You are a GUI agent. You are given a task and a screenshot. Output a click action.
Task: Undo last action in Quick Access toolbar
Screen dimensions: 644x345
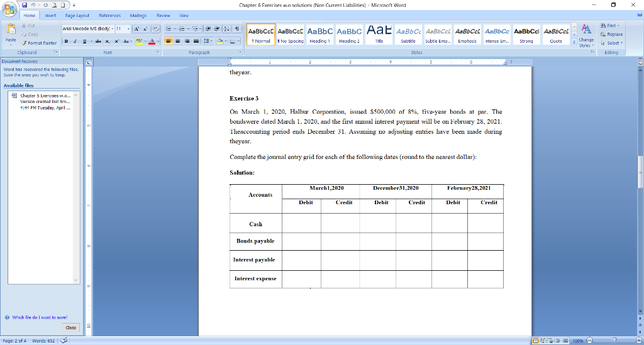click(x=33, y=5)
